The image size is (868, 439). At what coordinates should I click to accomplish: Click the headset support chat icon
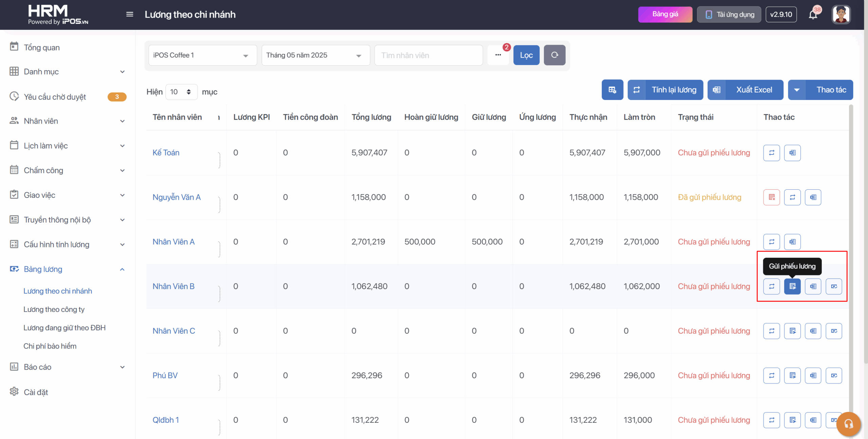[x=848, y=424]
